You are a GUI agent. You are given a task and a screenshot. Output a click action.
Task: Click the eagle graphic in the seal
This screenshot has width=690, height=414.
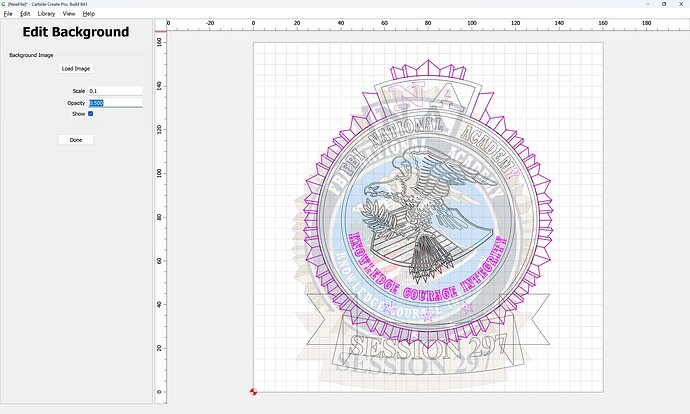pyautogui.click(x=429, y=213)
